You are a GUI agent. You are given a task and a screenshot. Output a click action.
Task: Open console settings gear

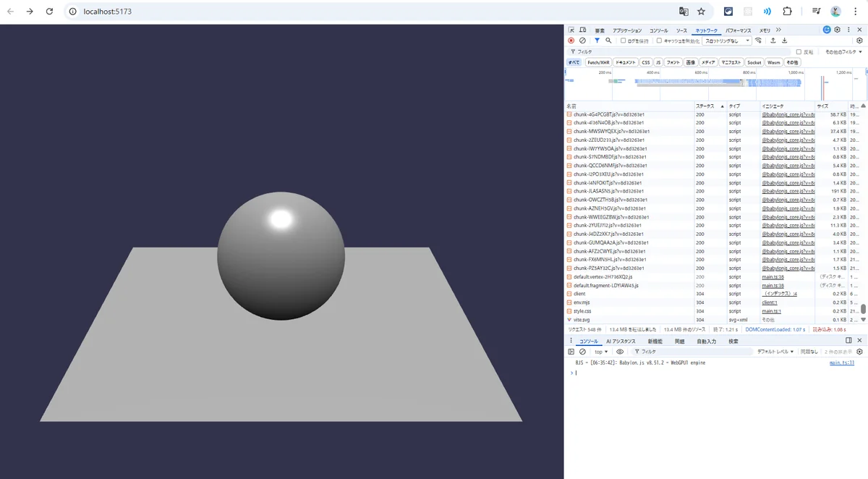click(x=859, y=352)
